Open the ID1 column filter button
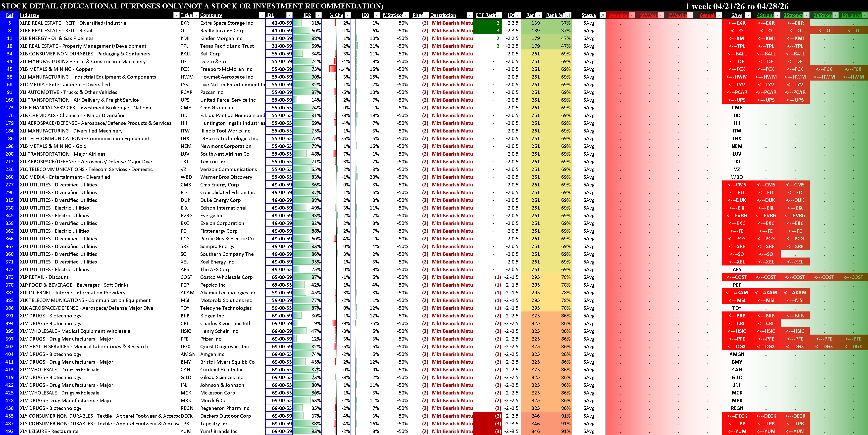 coord(289,15)
